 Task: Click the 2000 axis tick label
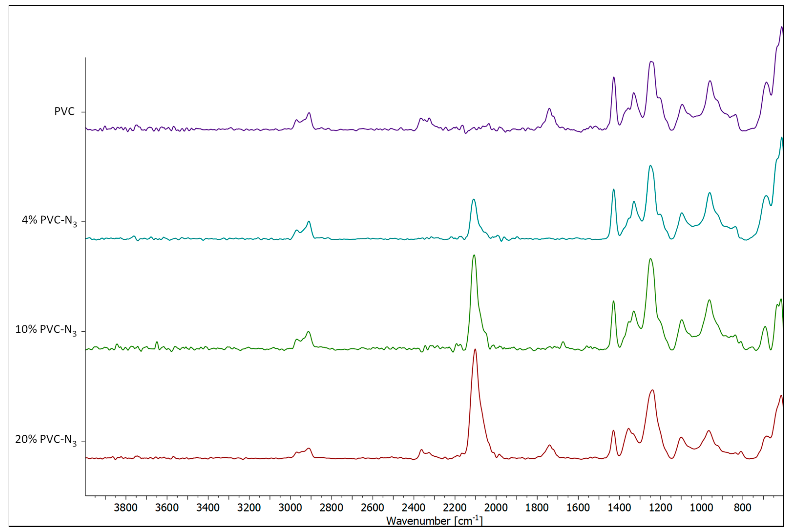[x=496, y=508]
